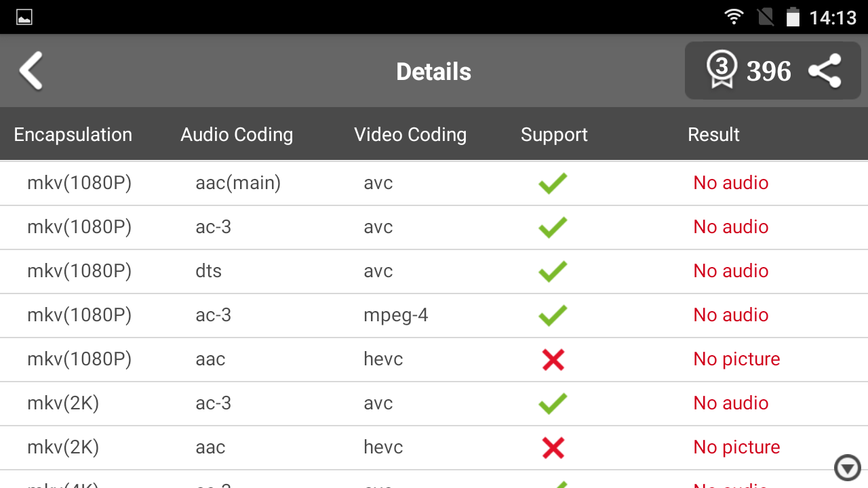Screen dimensions: 868x488
Task: Tap the green check in aac(main) row
Action: [x=553, y=183]
